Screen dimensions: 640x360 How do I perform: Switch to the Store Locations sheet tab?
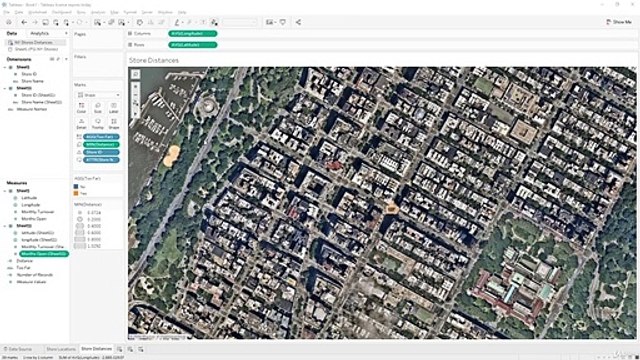coord(61,349)
